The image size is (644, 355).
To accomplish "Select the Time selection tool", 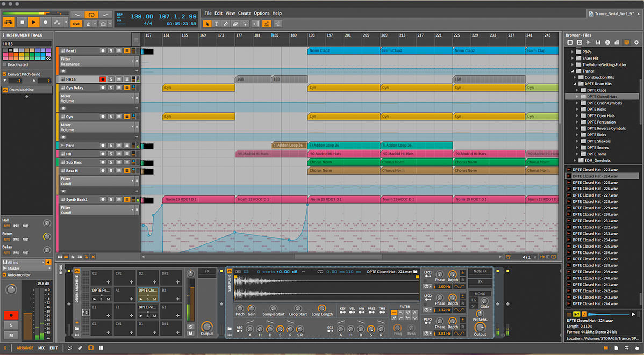I will click(217, 24).
